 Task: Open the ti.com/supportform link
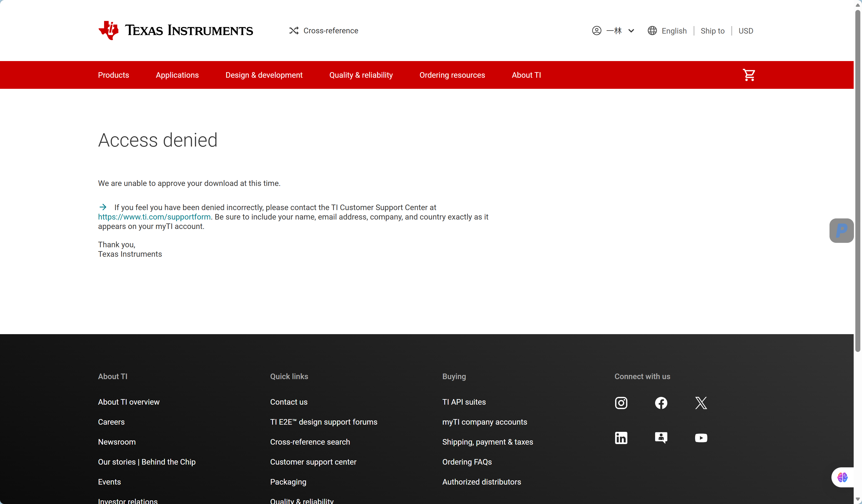(x=154, y=217)
